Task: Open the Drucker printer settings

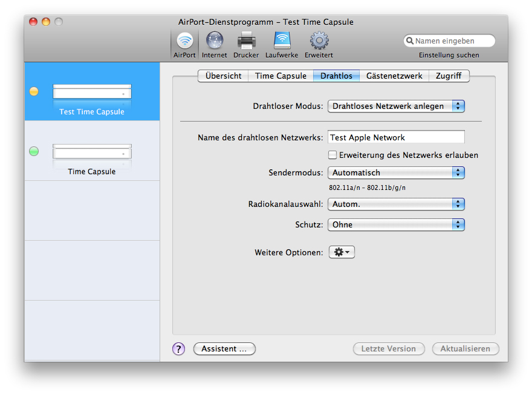Action: tap(246, 45)
